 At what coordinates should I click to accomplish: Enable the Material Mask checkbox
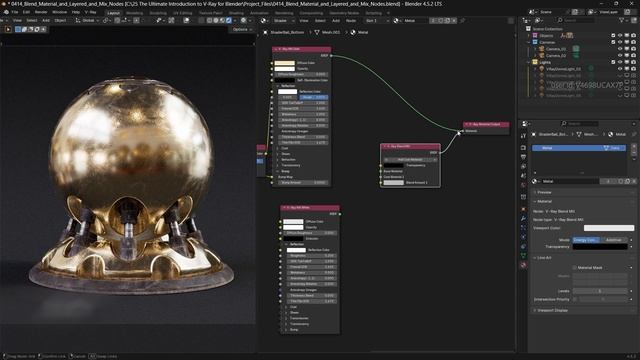point(575,268)
